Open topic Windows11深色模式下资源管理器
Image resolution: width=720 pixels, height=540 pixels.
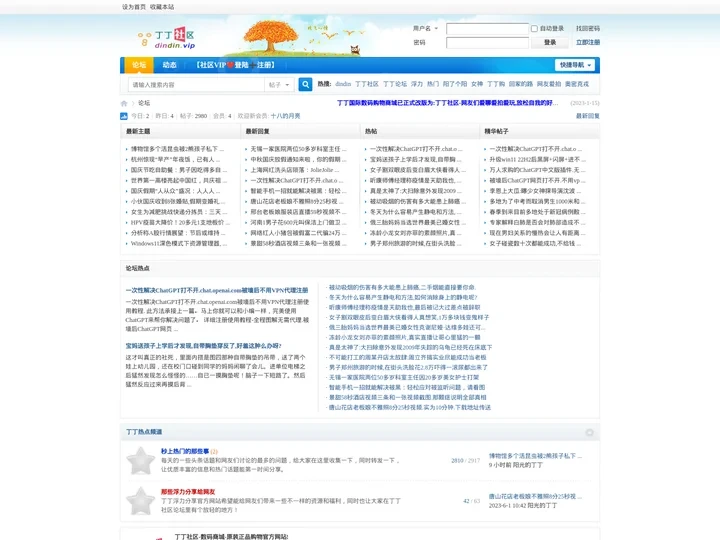pyautogui.click(x=179, y=243)
